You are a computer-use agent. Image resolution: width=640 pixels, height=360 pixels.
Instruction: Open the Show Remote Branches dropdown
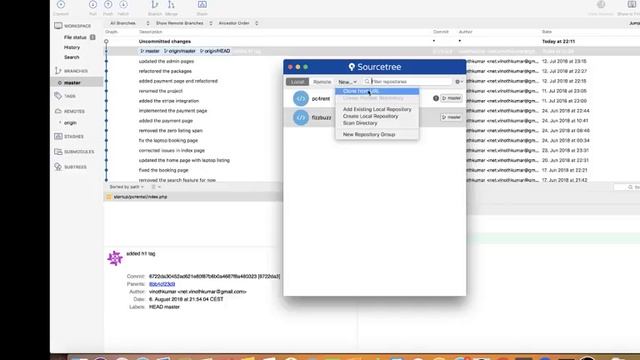click(184, 23)
